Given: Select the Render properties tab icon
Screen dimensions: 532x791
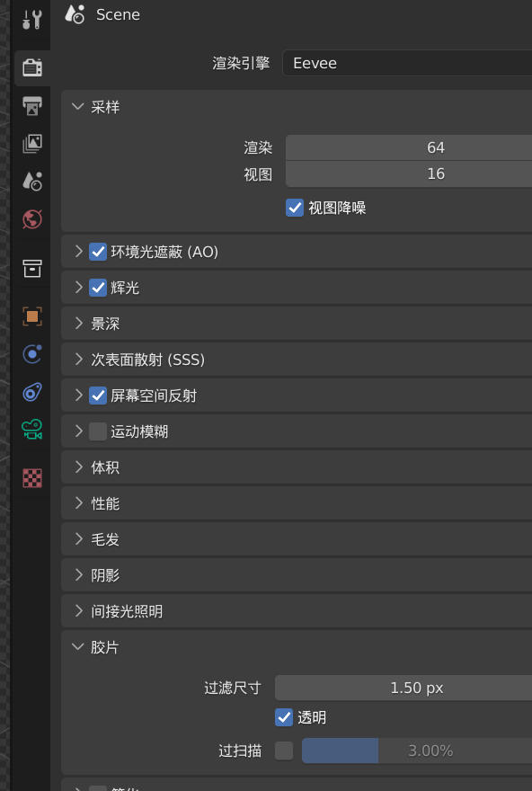Looking at the screenshot, I should tap(32, 67).
